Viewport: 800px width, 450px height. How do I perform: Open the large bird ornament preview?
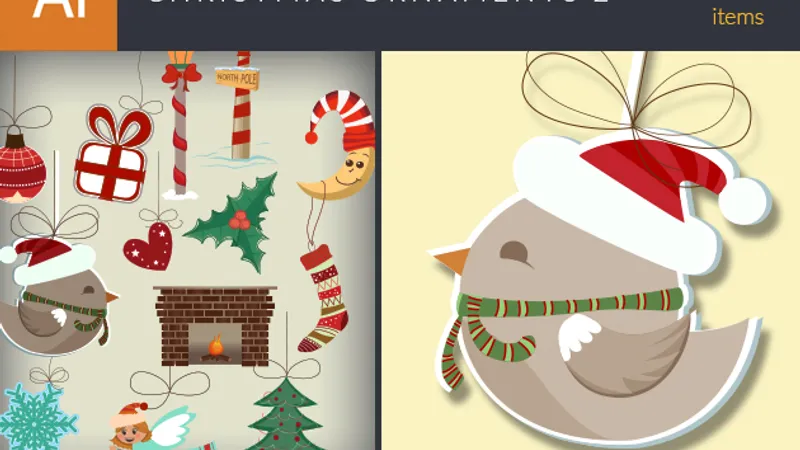[597, 288]
